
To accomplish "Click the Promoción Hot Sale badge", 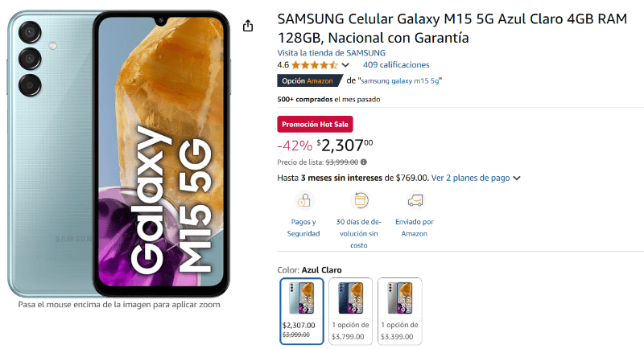I will tap(315, 124).
